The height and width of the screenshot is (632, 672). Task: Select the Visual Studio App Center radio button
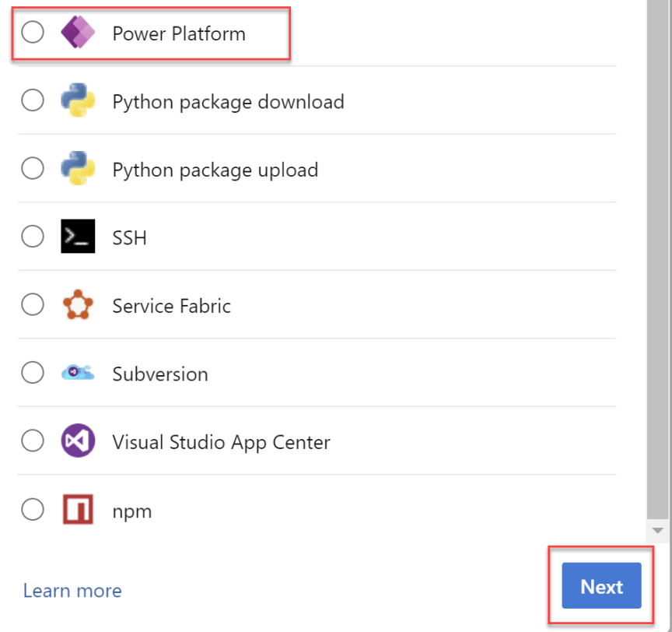(x=33, y=441)
